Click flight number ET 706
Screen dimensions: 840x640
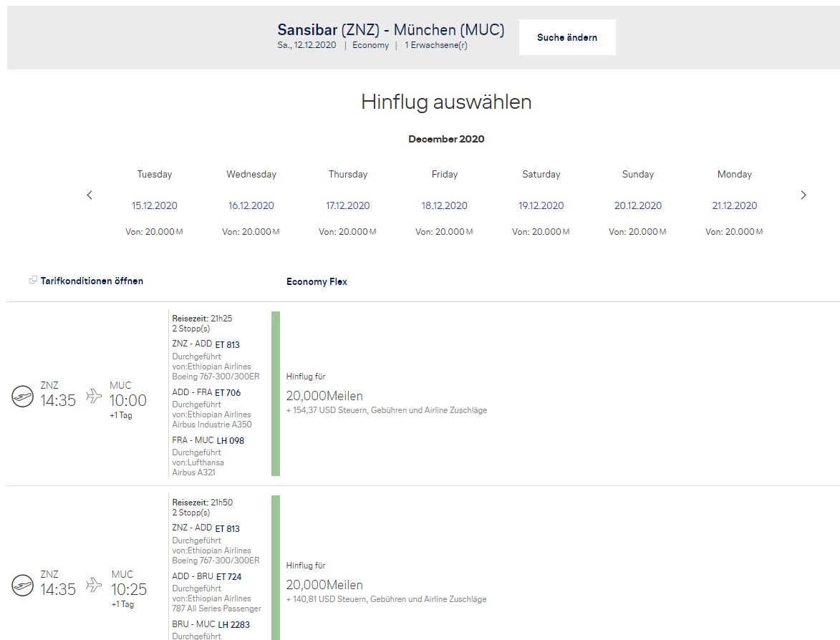(228, 392)
